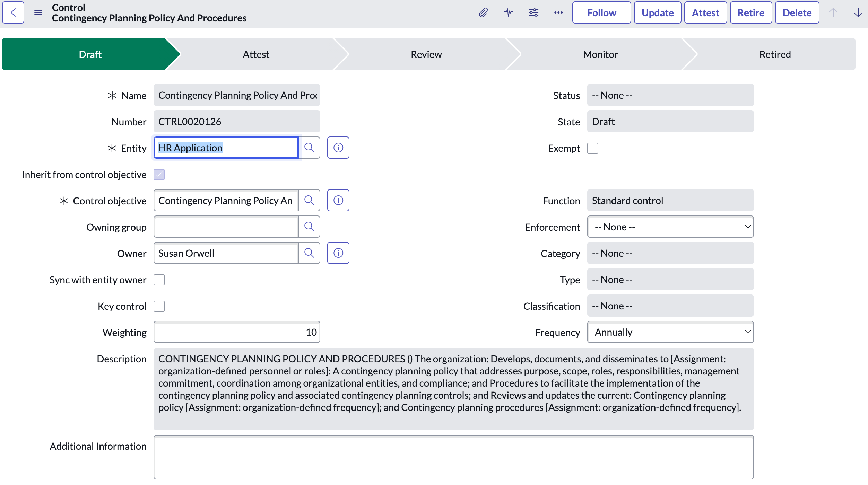Open the Frequency dropdown showing Annually

(670, 332)
